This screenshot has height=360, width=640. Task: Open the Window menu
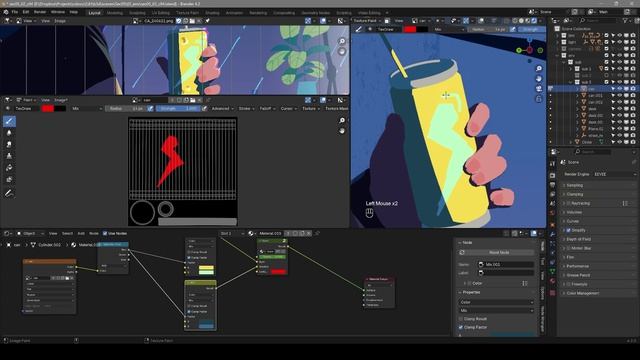tap(58, 12)
